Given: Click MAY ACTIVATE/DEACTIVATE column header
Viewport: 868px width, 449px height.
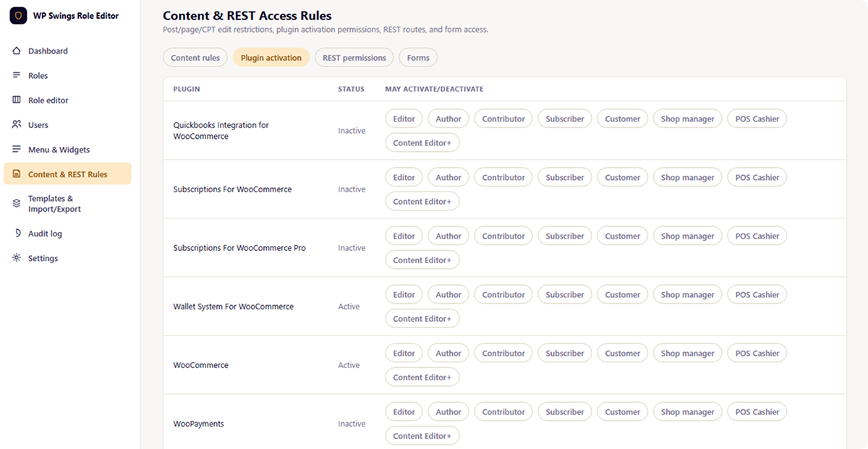Looking at the screenshot, I should pyautogui.click(x=434, y=89).
